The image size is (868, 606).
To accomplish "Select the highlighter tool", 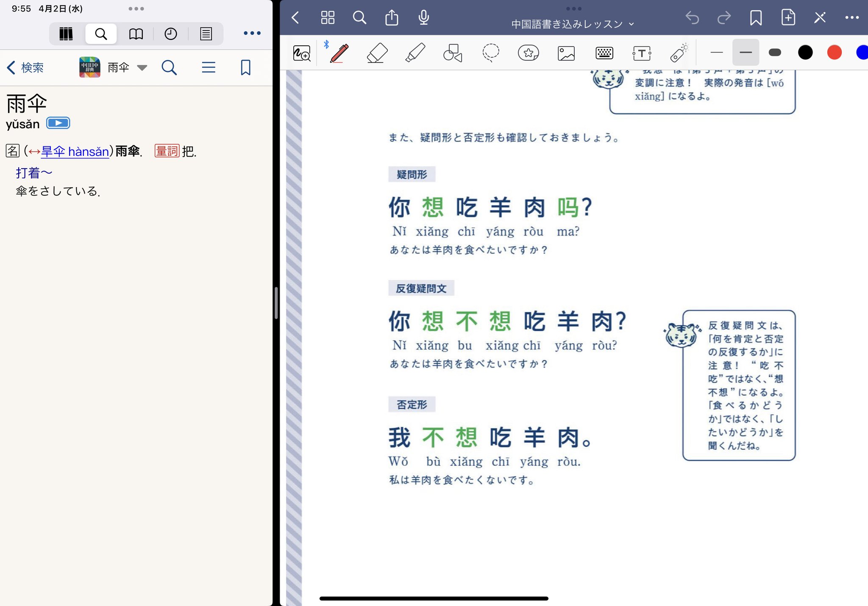I will [415, 53].
